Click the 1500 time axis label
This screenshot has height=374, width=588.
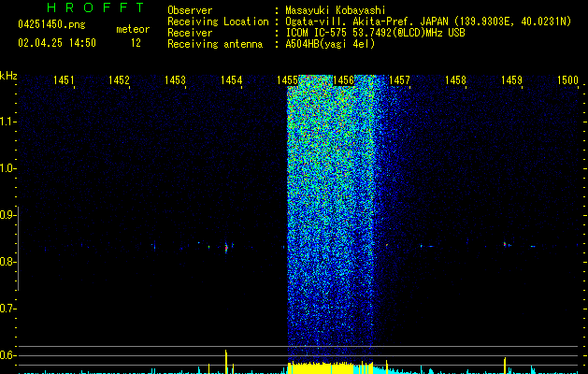567,79
